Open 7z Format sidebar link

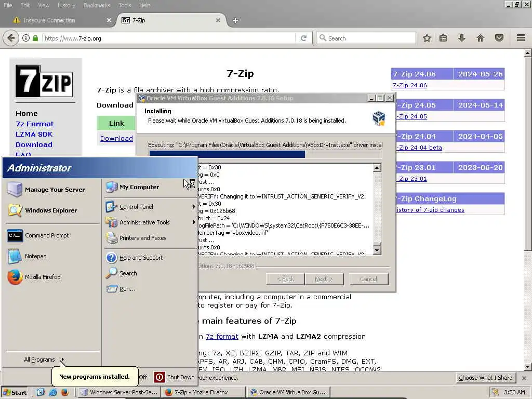coord(35,124)
